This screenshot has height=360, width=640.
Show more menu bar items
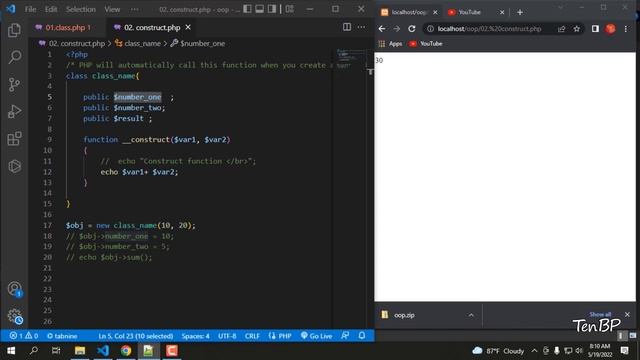pos(134,9)
